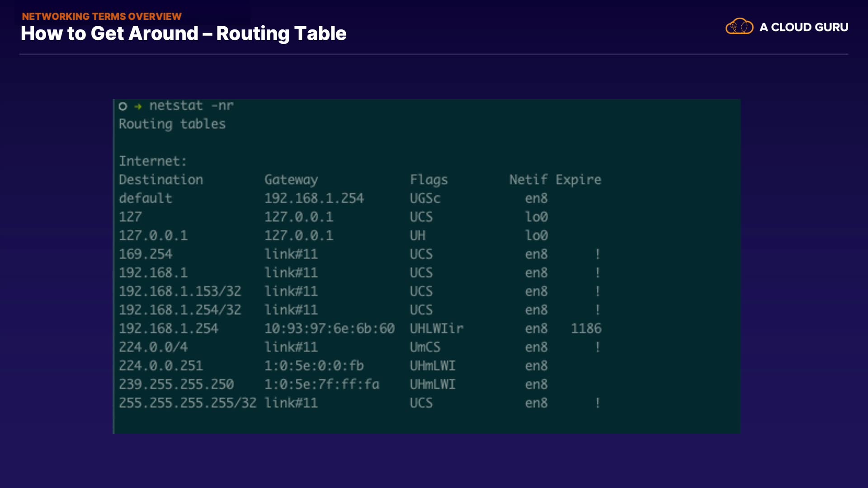Click the slide title Routing Table
The height and width of the screenshot is (488, 868).
click(x=184, y=33)
